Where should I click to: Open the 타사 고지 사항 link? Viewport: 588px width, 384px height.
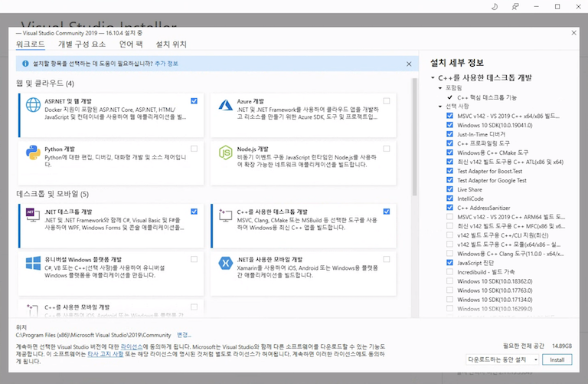point(106,354)
